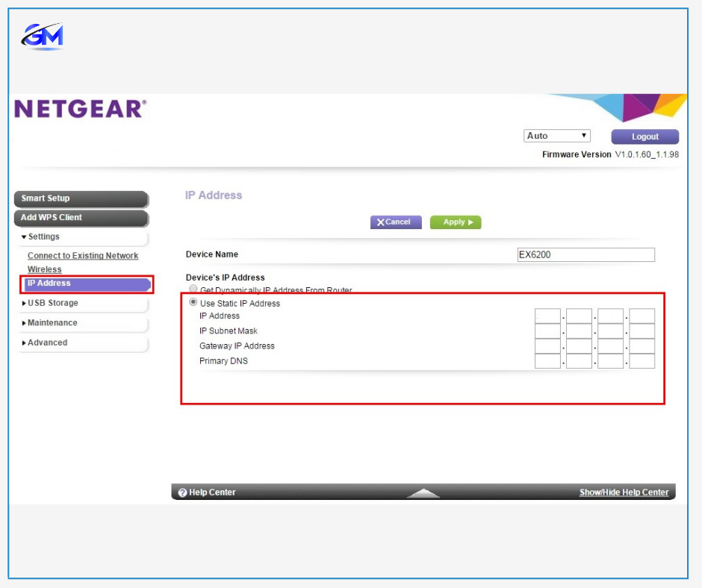Click Show/Hide Help Center link
702x588 pixels.
[x=624, y=492]
